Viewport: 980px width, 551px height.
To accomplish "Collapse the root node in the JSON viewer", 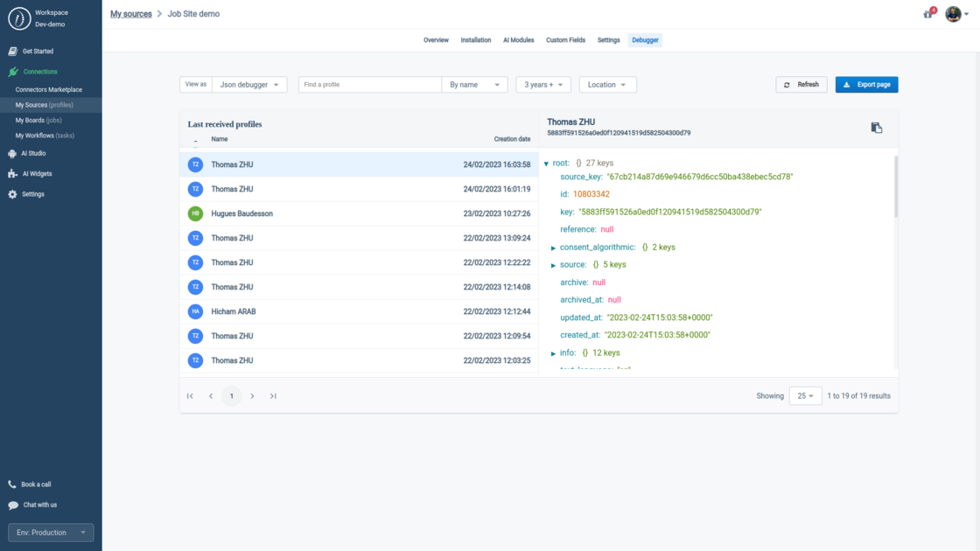I will [x=548, y=162].
